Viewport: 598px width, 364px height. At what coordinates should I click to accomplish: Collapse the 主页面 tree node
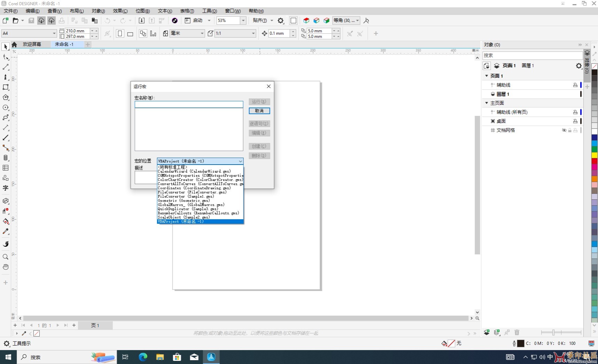click(x=487, y=103)
